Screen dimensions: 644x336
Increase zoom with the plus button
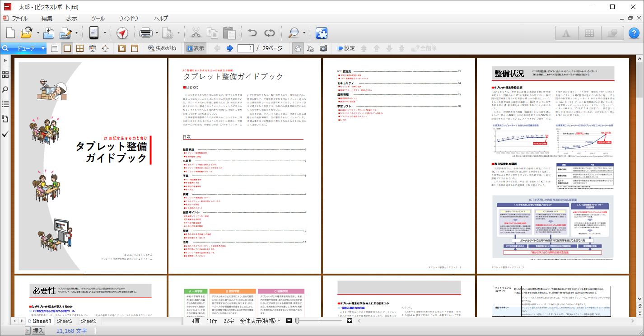(x=350, y=321)
